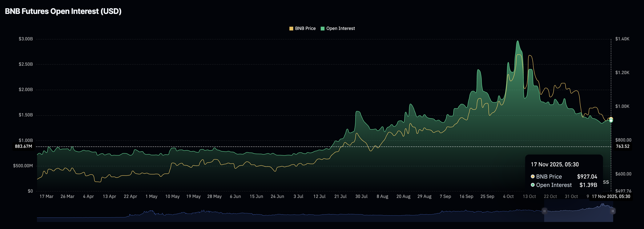Toggle BNB Price legend series
The height and width of the screenshot is (229, 644).
[x=305, y=29]
